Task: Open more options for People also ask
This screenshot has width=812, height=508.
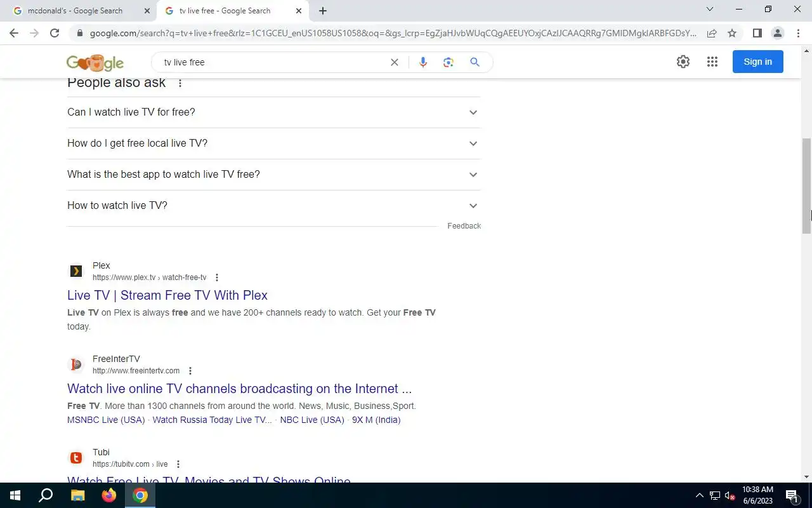Action: tap(180, 83)
